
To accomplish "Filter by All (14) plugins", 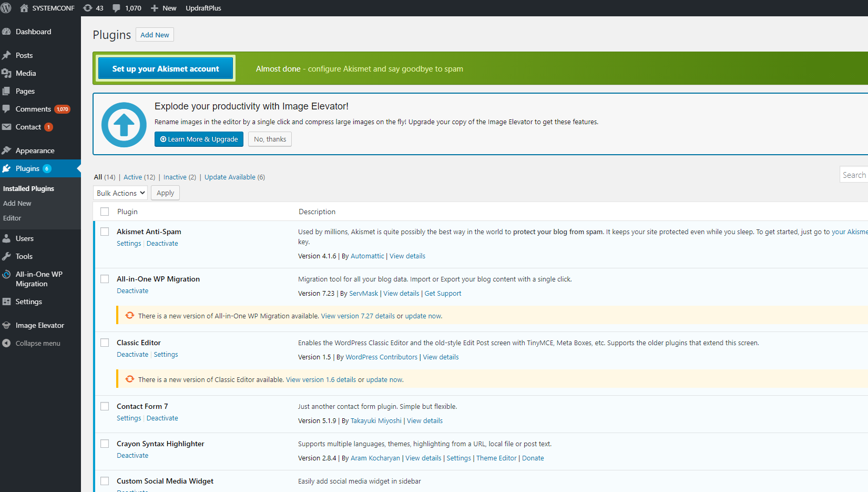I will coord(105,177).
